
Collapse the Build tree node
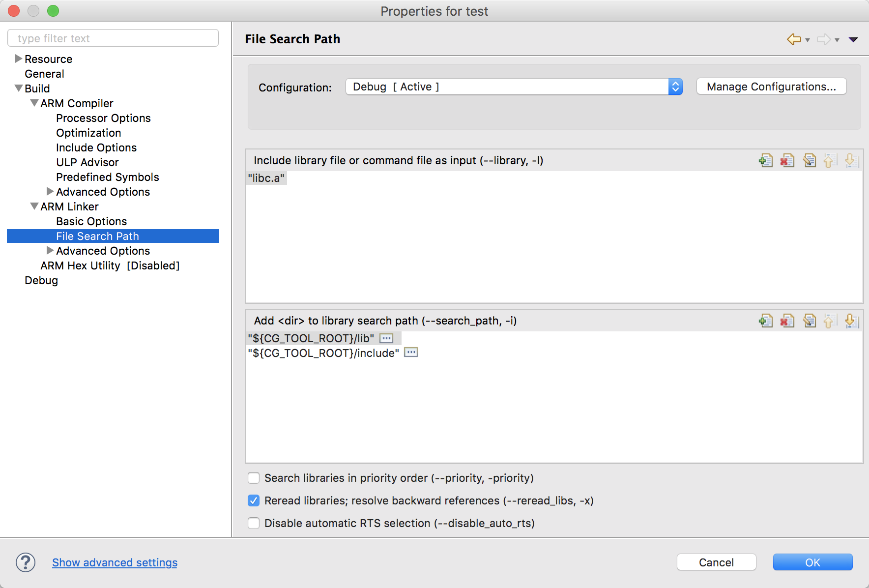click(x=19, y=88)
